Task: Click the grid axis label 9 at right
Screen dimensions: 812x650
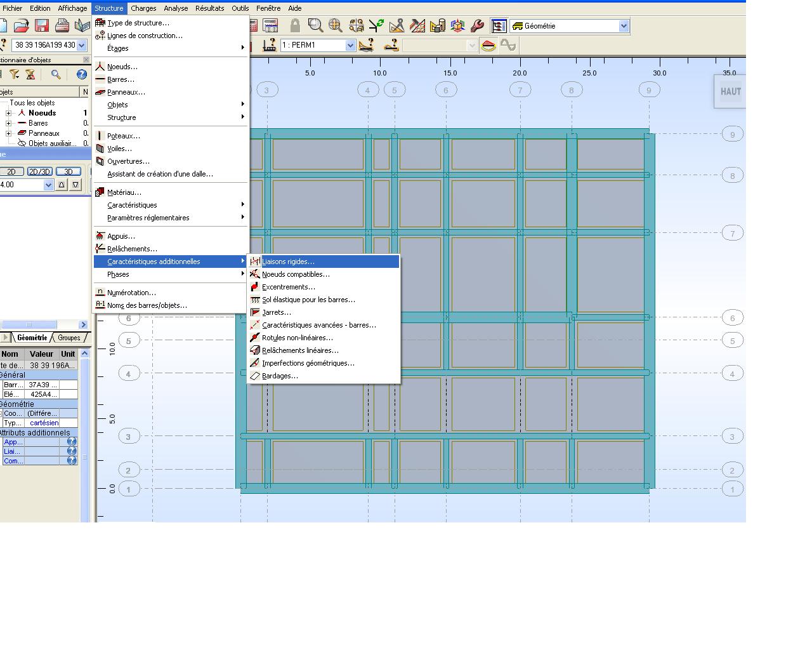Action: pos(732,134)
